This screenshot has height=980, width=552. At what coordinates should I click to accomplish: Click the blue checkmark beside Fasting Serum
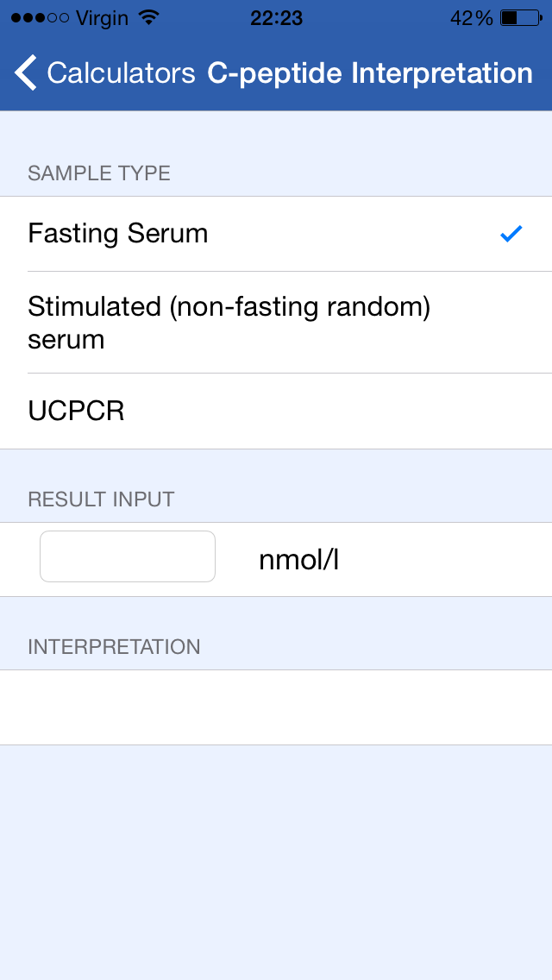(x=511, y=234)
